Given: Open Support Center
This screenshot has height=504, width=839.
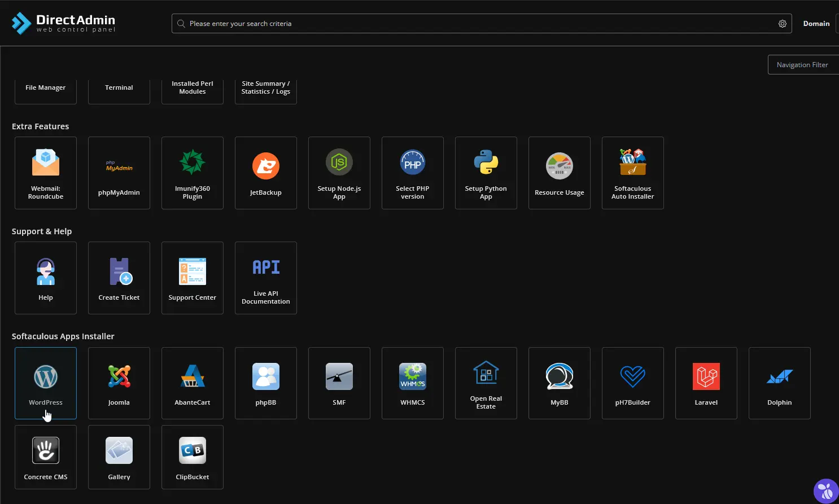Looking at the screenshot, I should coord(193,278).
